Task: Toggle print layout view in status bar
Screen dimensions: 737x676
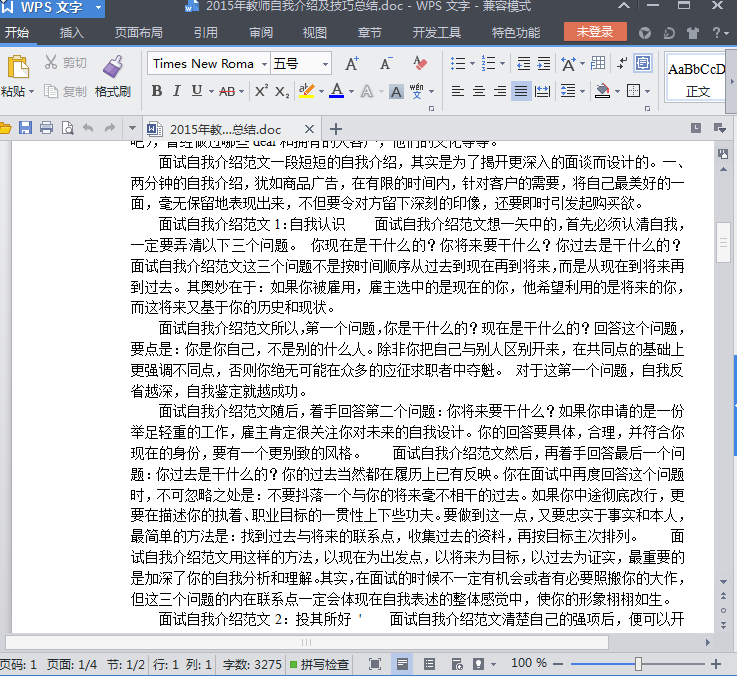Action: 402,664
